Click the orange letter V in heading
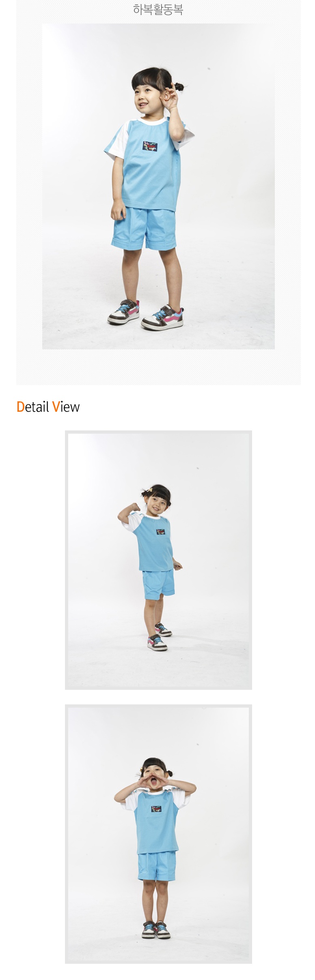Image resolution: width=315 pixels, height=980 pixels. pos(56,407)
